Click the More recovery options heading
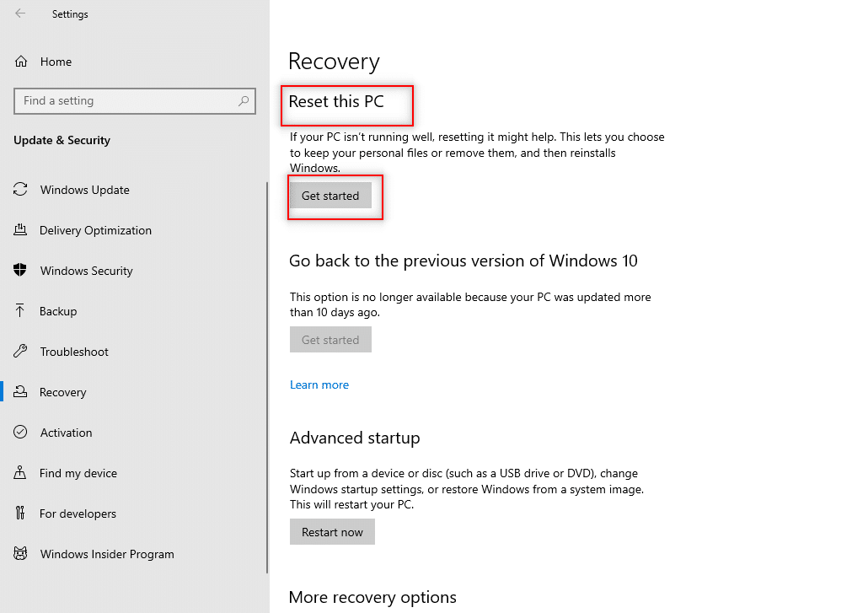The height and width of the screenshot is (613, 868). click(372, 597)
